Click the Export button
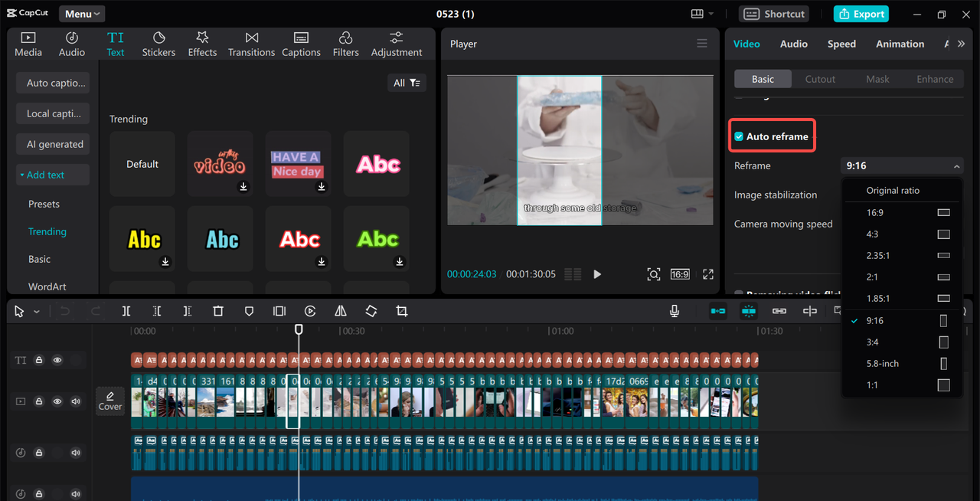The image size is (980, 501). [x=861, y=14]
